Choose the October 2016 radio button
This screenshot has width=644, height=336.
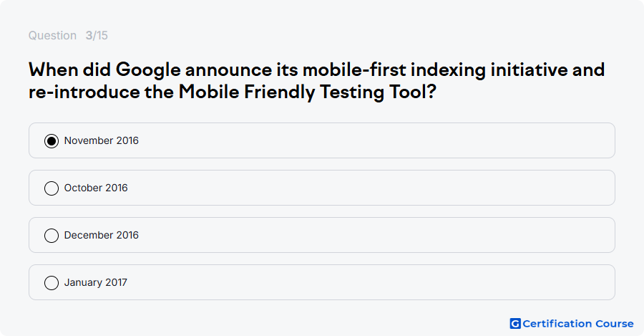[52, 188]
